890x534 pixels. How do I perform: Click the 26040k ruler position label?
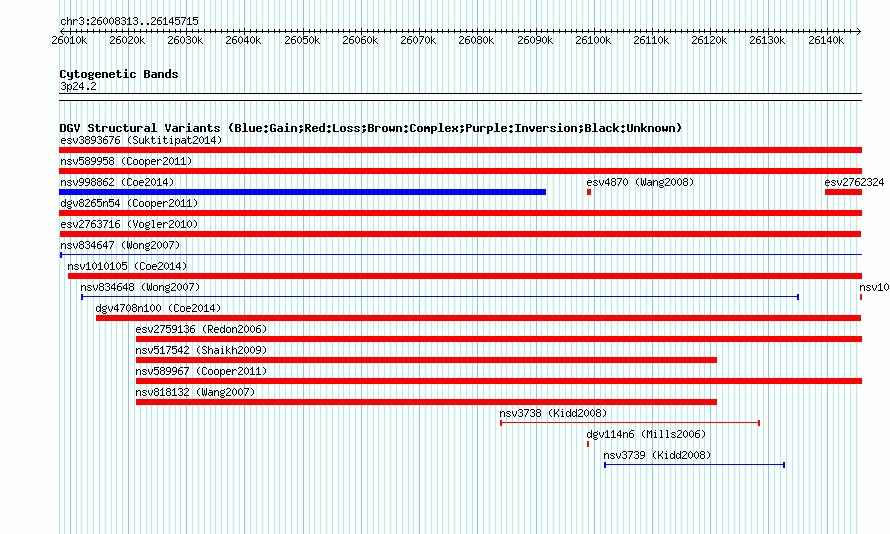click(243, 40)
